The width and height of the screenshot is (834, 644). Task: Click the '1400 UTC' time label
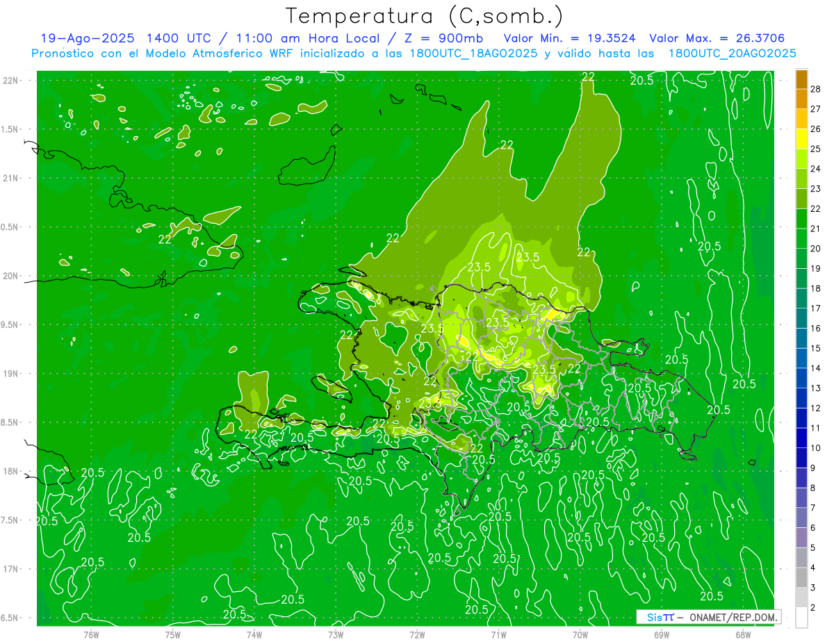(x=179, y=38)
